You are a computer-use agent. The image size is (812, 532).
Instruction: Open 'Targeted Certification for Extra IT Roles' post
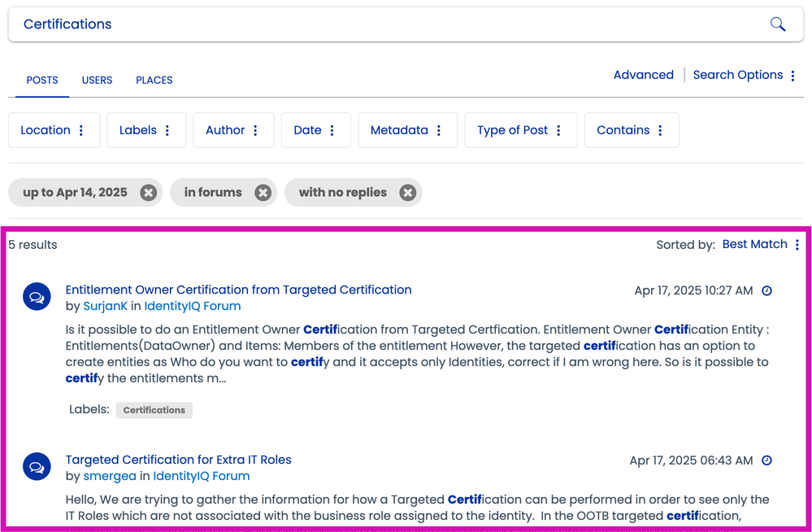(178, 460)
